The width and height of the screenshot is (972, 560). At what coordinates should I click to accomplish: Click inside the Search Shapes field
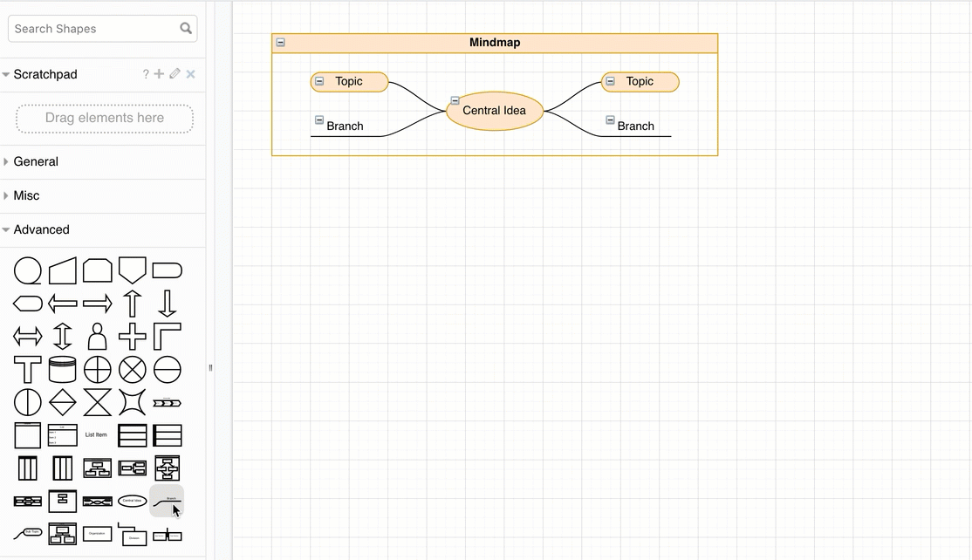pos(87,28)
